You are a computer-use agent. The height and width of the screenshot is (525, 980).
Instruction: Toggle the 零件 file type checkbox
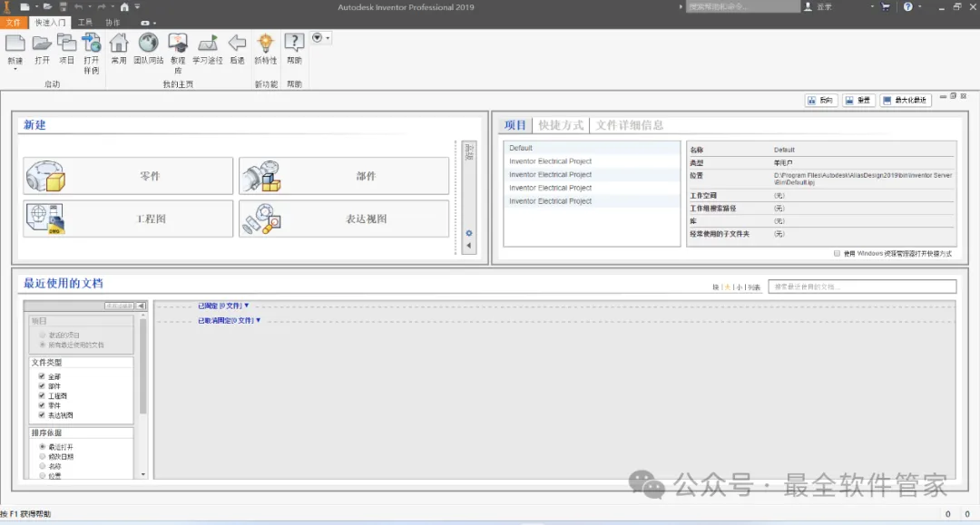(x=42, y=405)
